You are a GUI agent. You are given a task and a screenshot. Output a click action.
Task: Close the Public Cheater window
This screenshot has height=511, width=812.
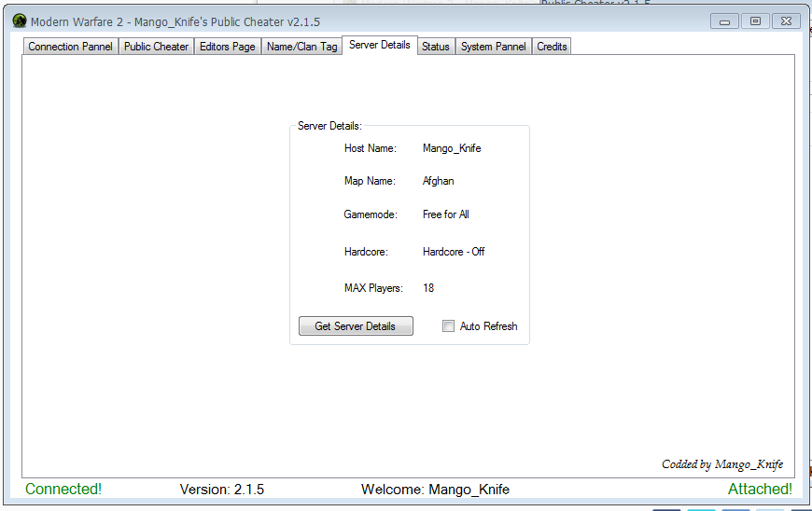tap(786, 21)
